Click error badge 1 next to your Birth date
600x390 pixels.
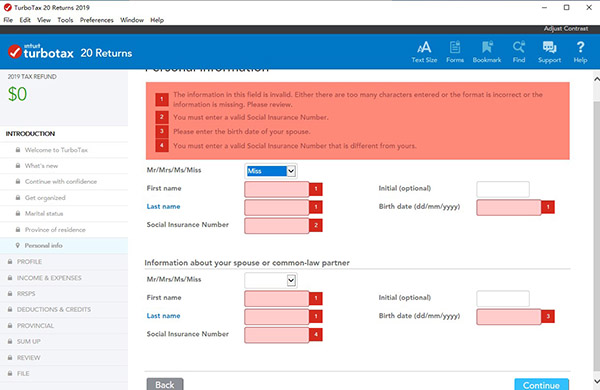pyautogui.click(x=548, y=207)
